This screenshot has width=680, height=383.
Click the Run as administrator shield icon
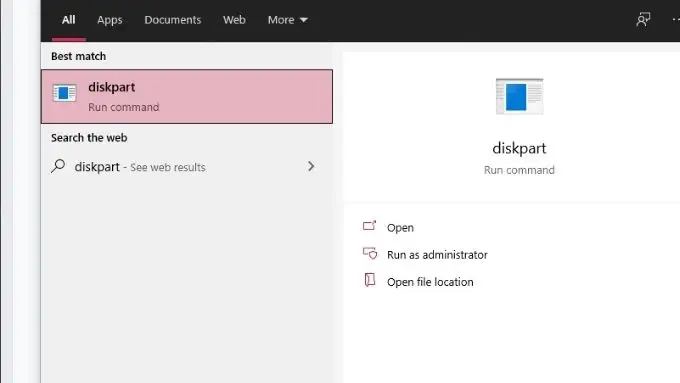point(370,253)
